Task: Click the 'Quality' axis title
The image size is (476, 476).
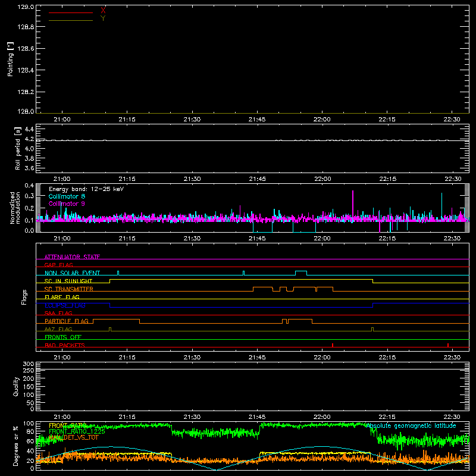Action: pyautogui.click(x=16, y=386)
